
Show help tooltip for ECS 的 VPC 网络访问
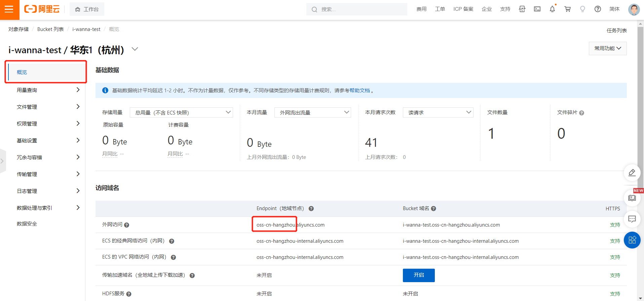pos(173,257)
